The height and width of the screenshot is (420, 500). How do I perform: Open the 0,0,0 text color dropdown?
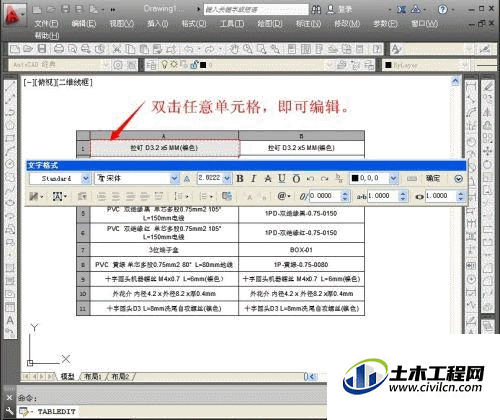(x=394, y=179)
